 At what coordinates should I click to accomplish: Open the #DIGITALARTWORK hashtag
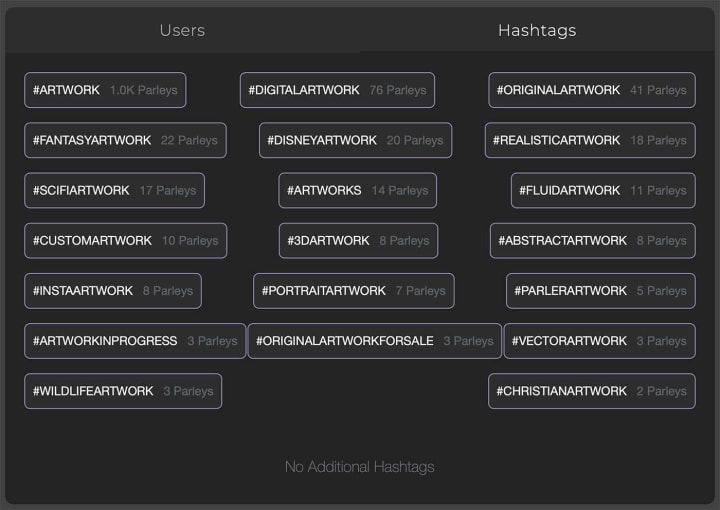337,90
